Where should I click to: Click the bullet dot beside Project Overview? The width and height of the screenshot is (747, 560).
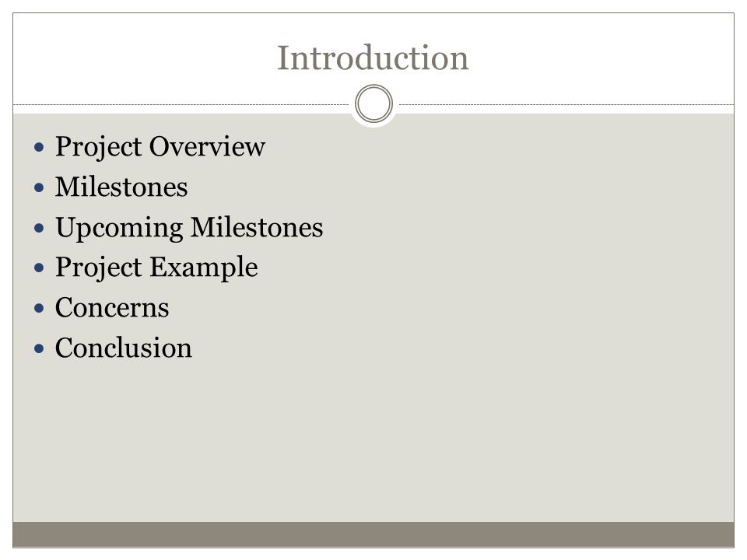coord(39,147)
